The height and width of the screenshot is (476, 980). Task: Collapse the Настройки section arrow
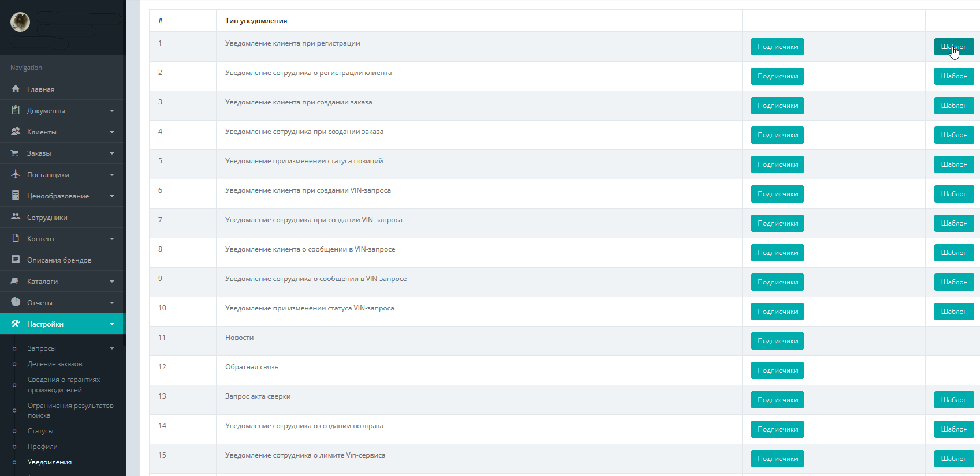tap(112, 324)
